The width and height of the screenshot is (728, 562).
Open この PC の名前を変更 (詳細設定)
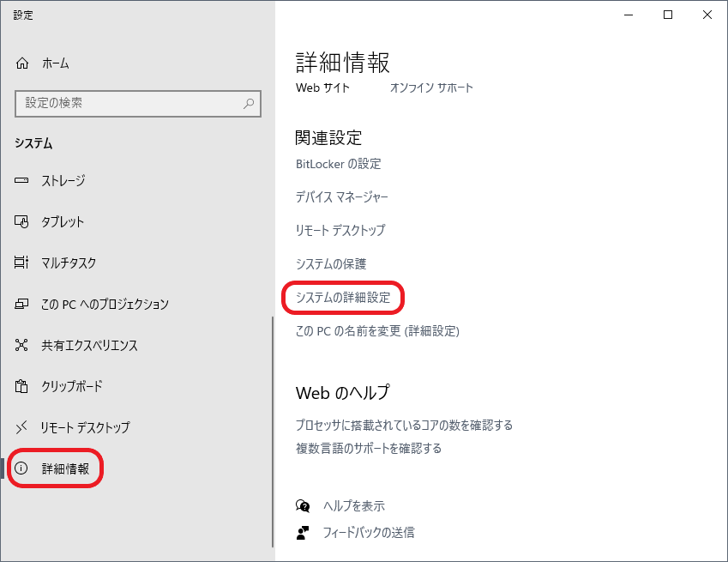point(374,331)
